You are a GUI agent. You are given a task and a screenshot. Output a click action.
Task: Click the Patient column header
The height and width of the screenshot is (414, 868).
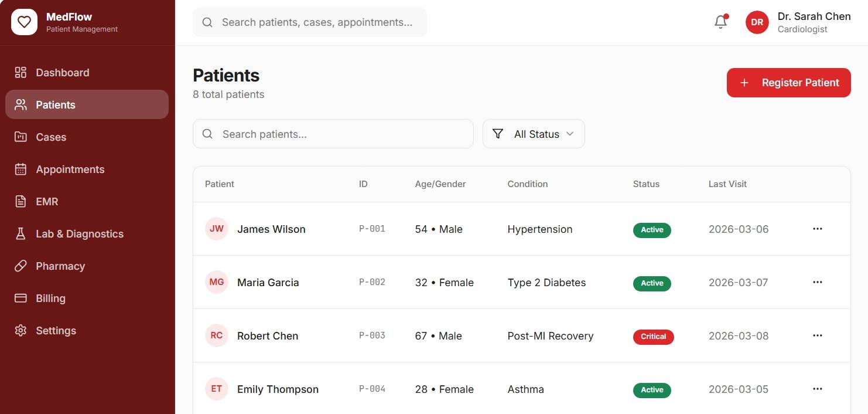[220, 184]
